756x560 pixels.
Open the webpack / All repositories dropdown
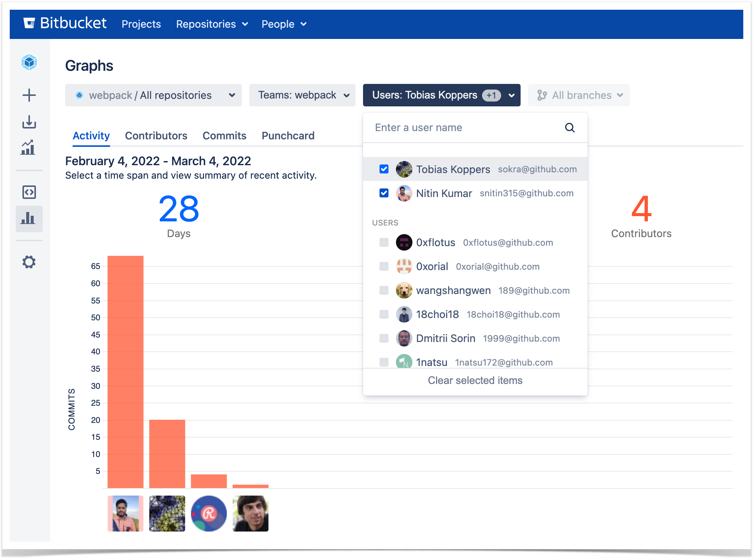click(x=153, y=95)
